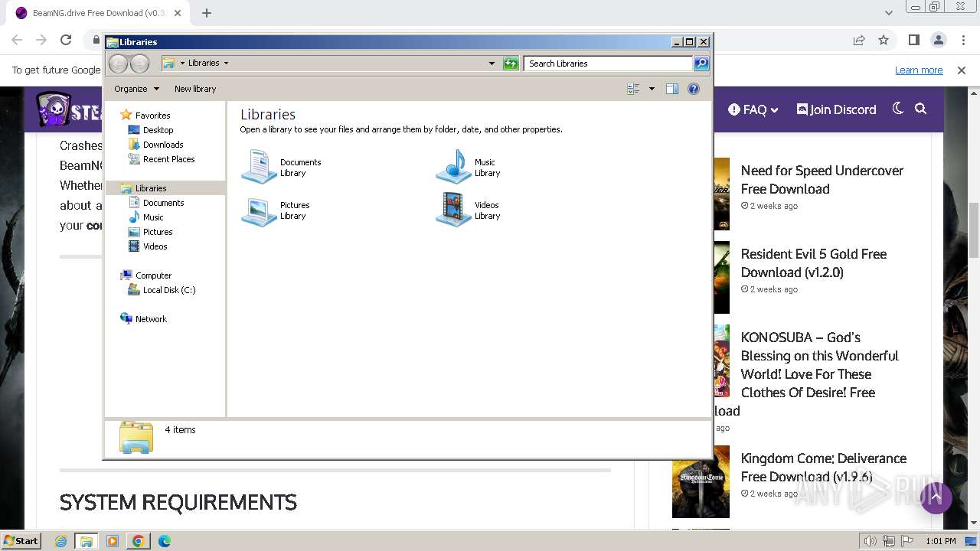
Task: Click the green refresh arrows in address bar
Action: [511, 64]
